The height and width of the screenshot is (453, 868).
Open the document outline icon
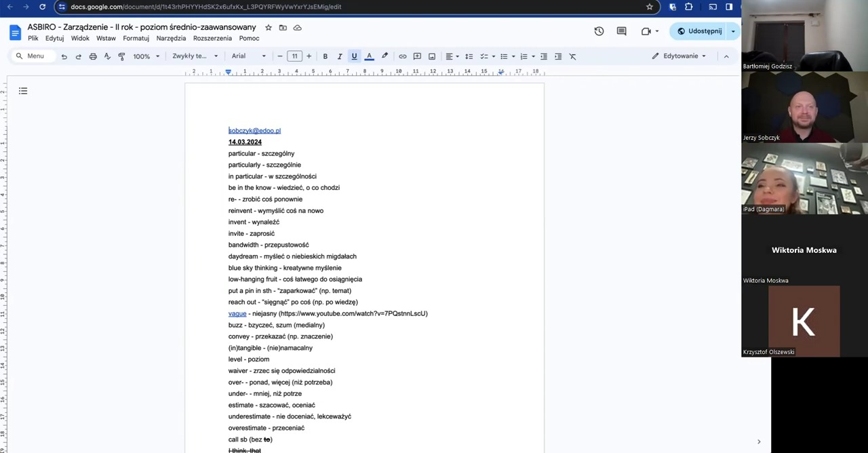23,91
